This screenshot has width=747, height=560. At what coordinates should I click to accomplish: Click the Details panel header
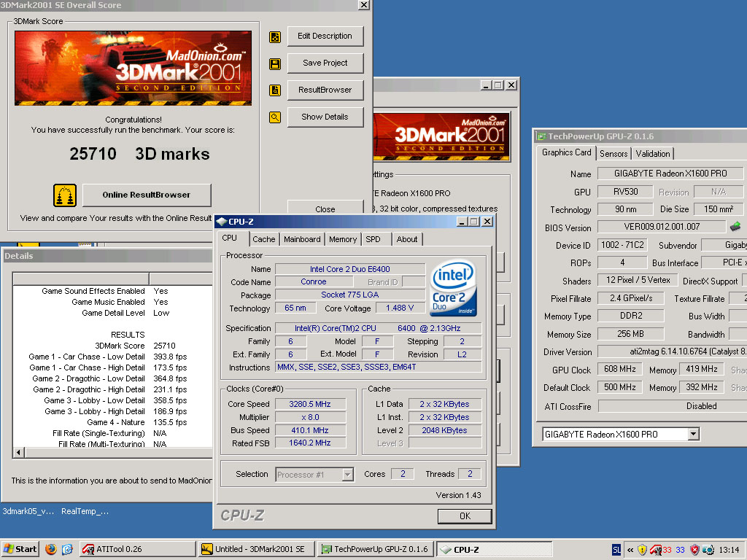tap(107, 256)
